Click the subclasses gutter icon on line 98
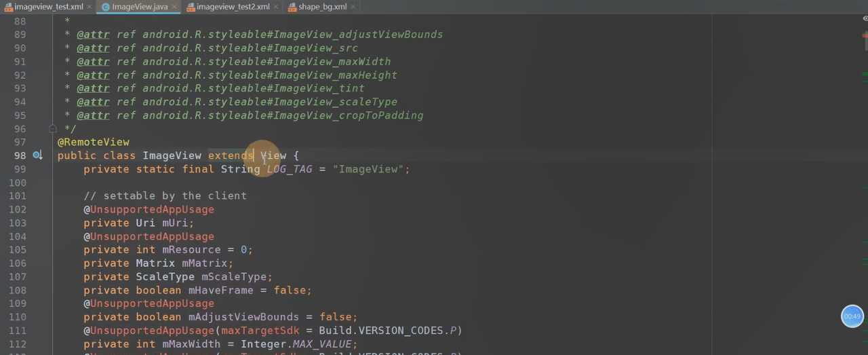 pos(37,155)
